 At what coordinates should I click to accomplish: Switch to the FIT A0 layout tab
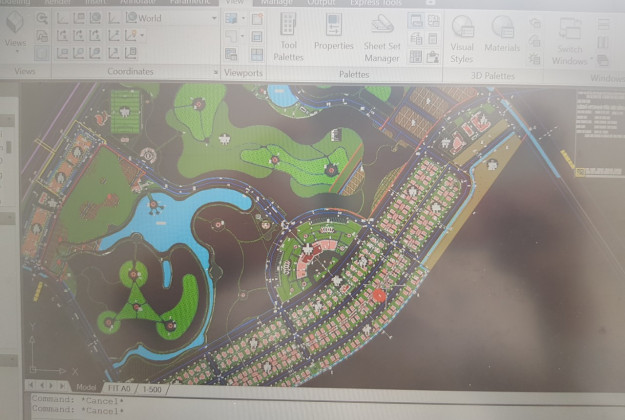pos(118,387)
